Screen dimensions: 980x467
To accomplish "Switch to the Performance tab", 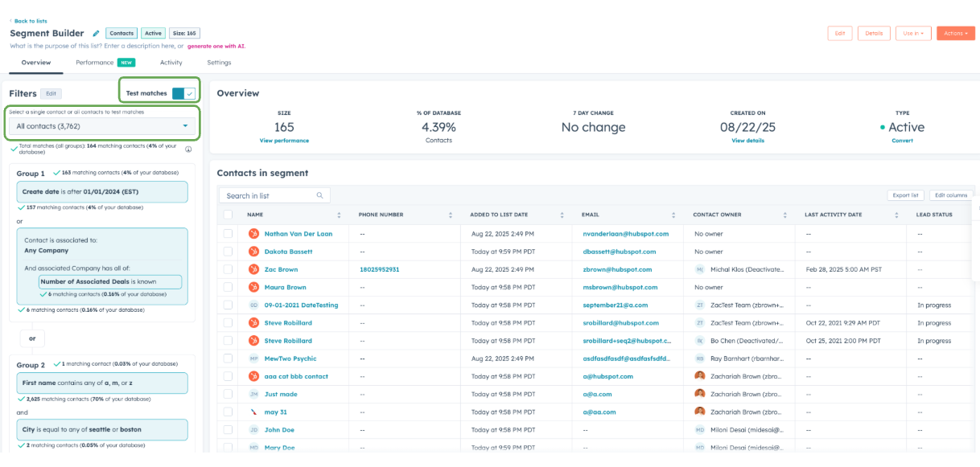I will (x=94, y=61).
